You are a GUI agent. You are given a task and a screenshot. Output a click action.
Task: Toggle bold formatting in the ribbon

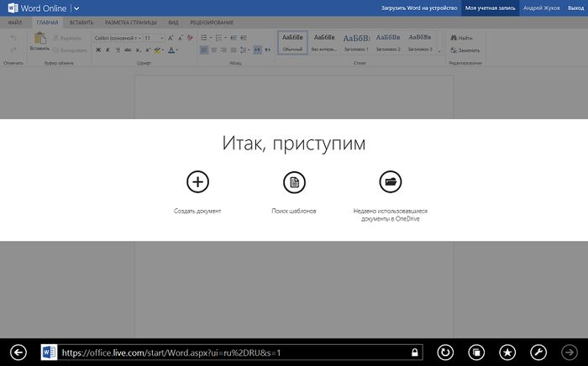click(x=97, y=50)
